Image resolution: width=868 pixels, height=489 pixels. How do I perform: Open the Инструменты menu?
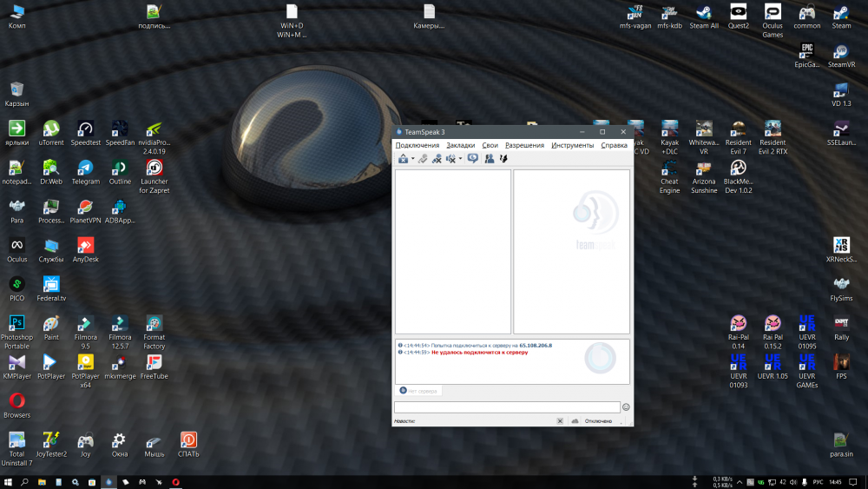[572, 145]
